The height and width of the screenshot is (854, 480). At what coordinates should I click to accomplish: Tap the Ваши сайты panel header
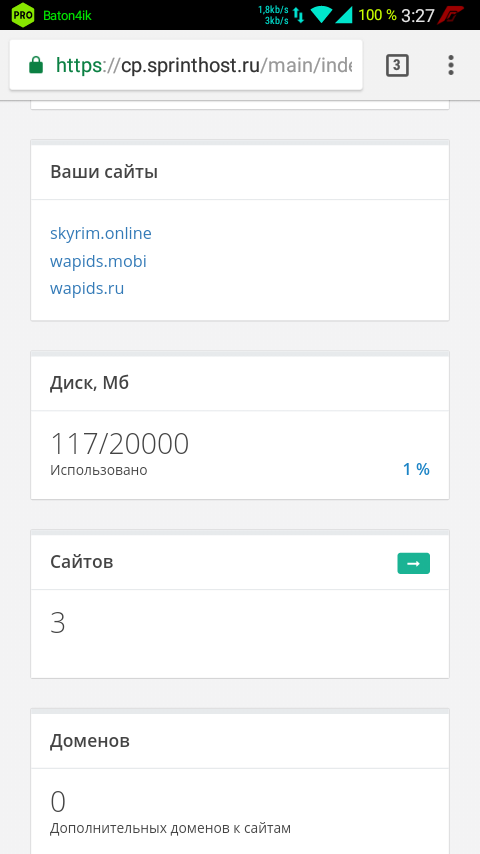click(x=240, y=172)
